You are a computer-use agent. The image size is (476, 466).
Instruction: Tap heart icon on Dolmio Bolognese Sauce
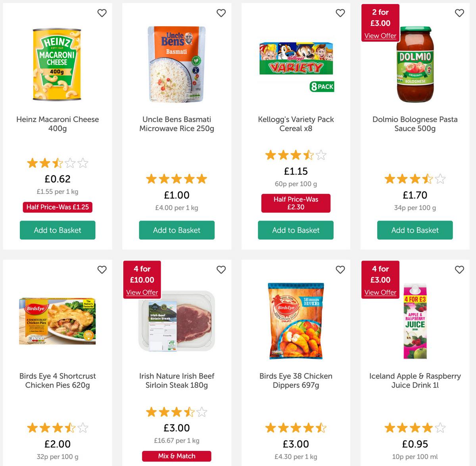pos(459,13)
